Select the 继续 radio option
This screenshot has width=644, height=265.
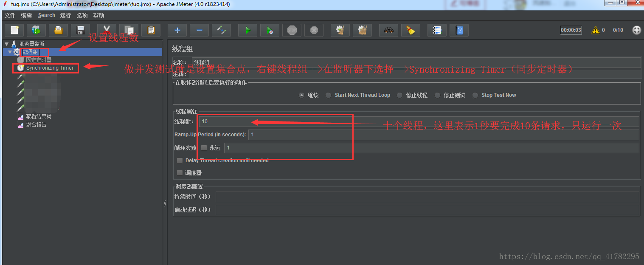[x=302, y=95]
